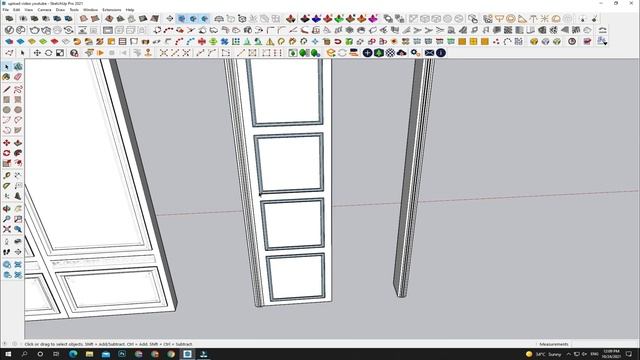Choose the Make Component tool
Image resolution: width=640 pixels, height=360 pixels.
(x=18, y=67)
